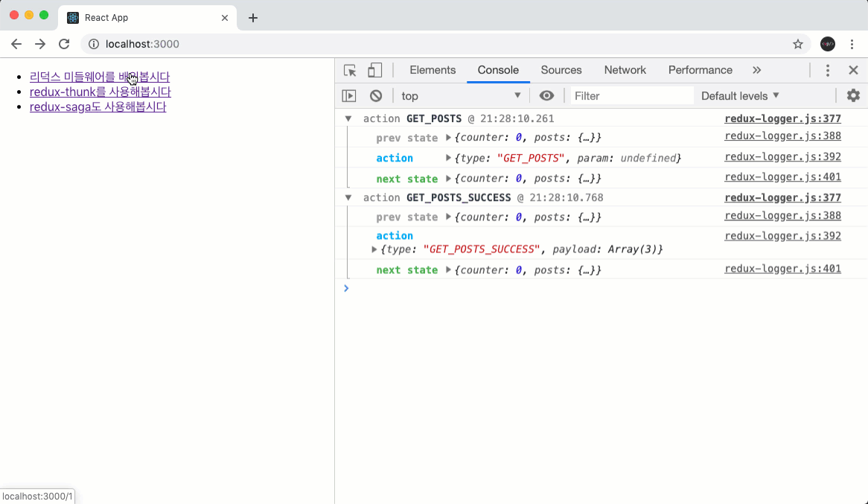Go forward in browser history
The height and width of the screenshot is (504, 868).
(x=40, y=44)
